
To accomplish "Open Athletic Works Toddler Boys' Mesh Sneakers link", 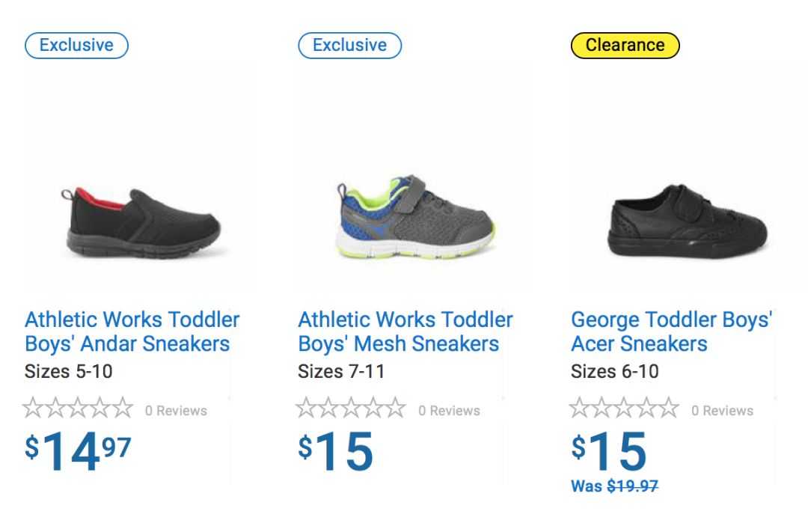I will [405, 331].
